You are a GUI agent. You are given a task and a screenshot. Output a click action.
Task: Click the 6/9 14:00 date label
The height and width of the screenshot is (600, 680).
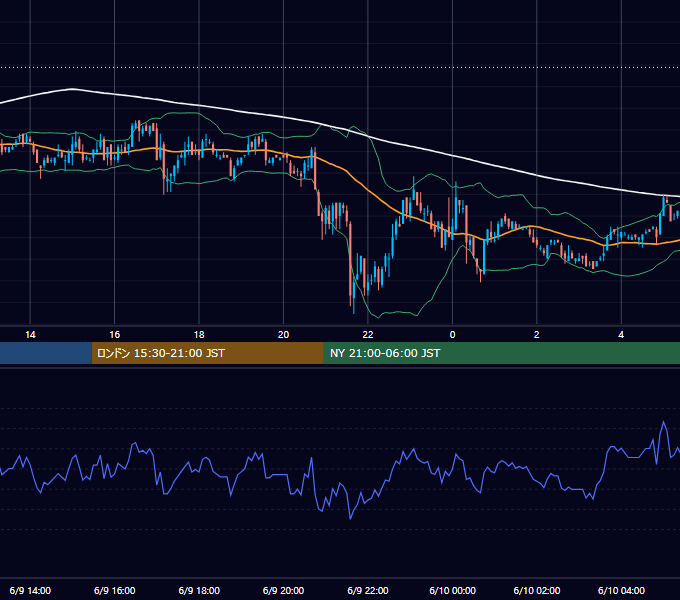tap(30, 590)
